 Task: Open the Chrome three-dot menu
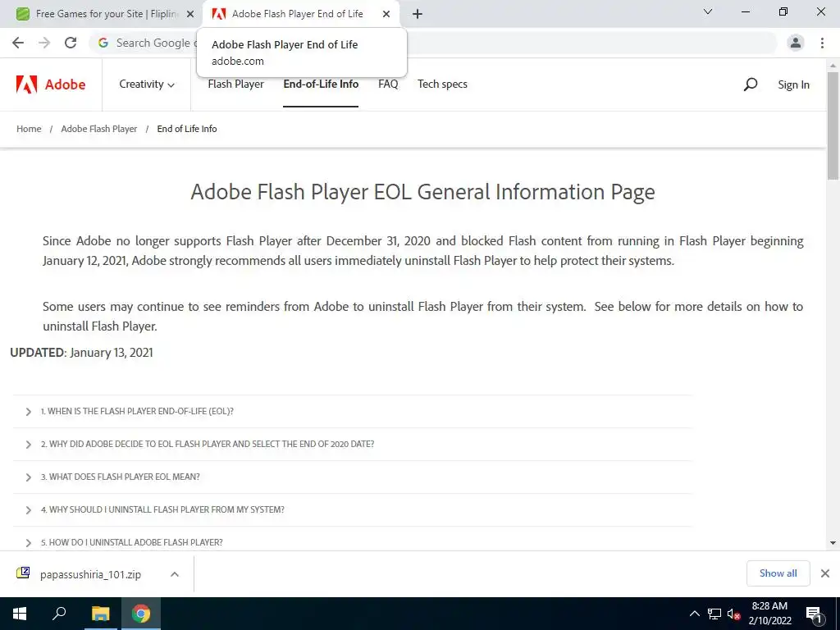(822, 43)
